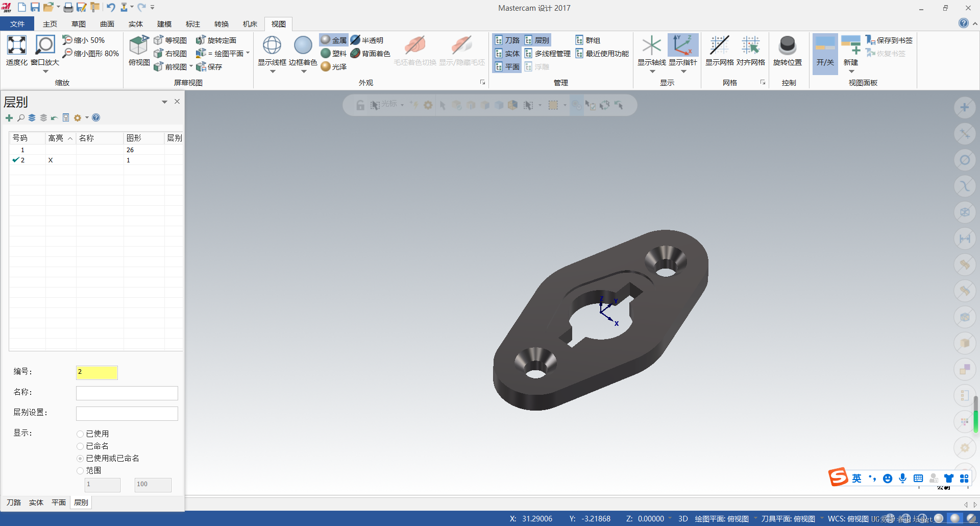Switch to the 平面 bottom panel tab
This screenshot has height=526, width=980.
coord(59,503)
